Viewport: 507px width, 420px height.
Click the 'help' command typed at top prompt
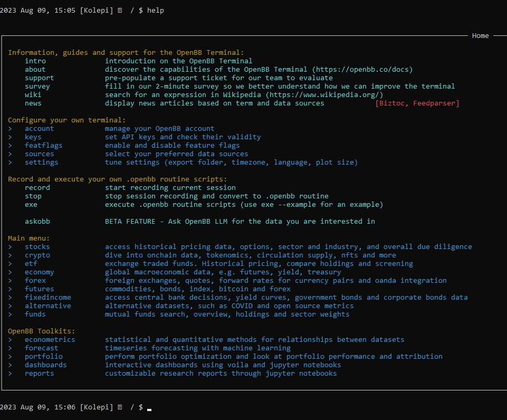coord(156,11)
